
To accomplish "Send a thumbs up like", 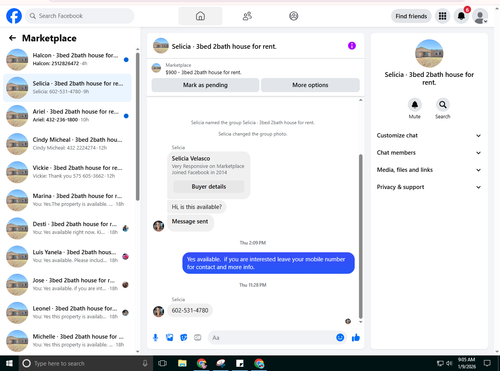I will (x=356, y=338).
